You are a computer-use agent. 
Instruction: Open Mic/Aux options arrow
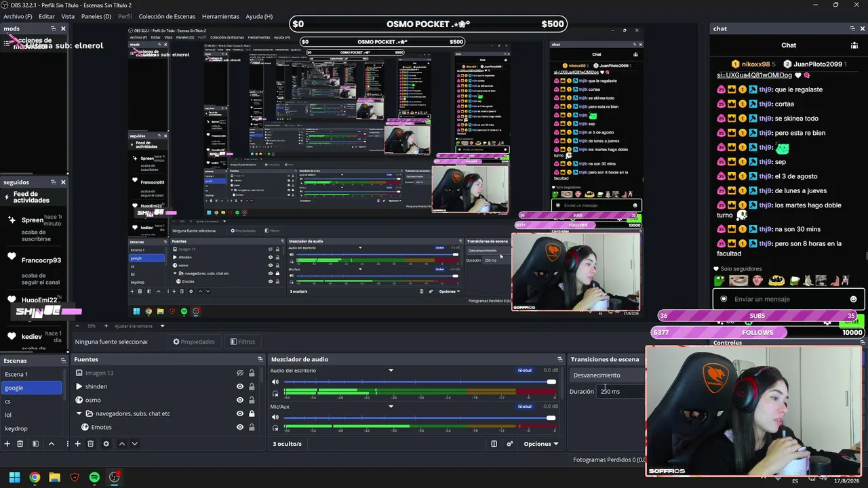(391, 407)
